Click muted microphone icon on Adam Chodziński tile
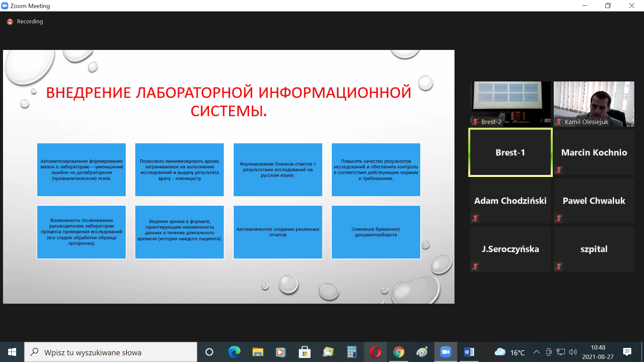 click(475, 218)
